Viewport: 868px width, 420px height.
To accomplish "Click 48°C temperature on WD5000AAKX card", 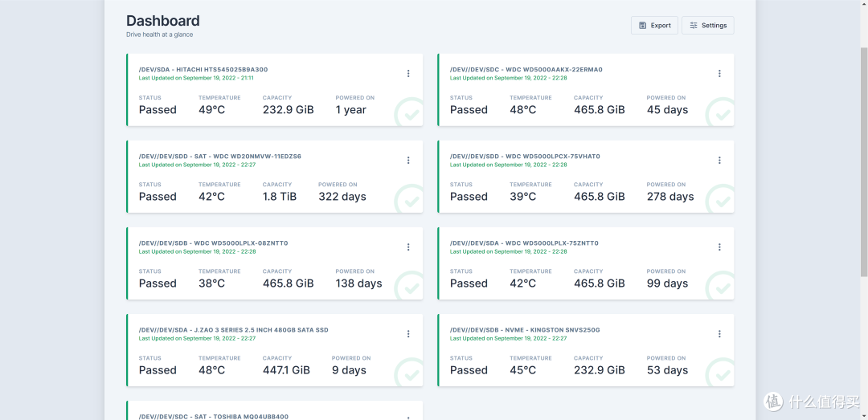I will [522, 109].
